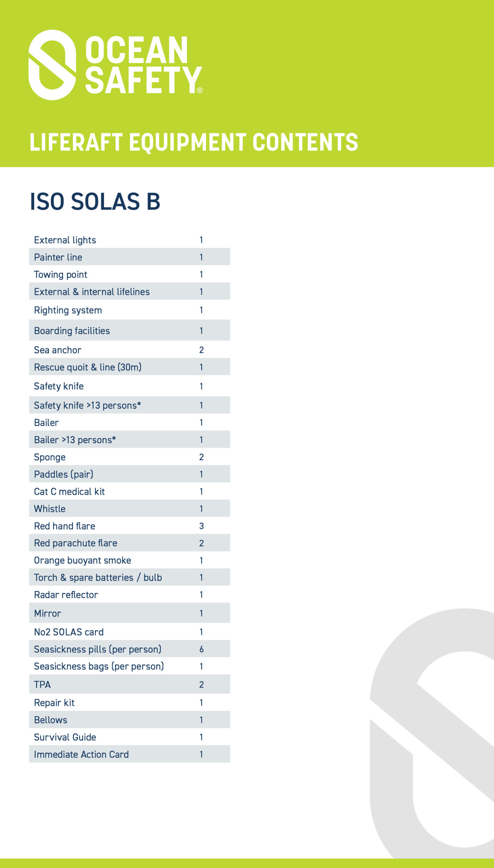
Task: Click the Ocean Safety shield logo icon
Action: click(x=52, y=65)
